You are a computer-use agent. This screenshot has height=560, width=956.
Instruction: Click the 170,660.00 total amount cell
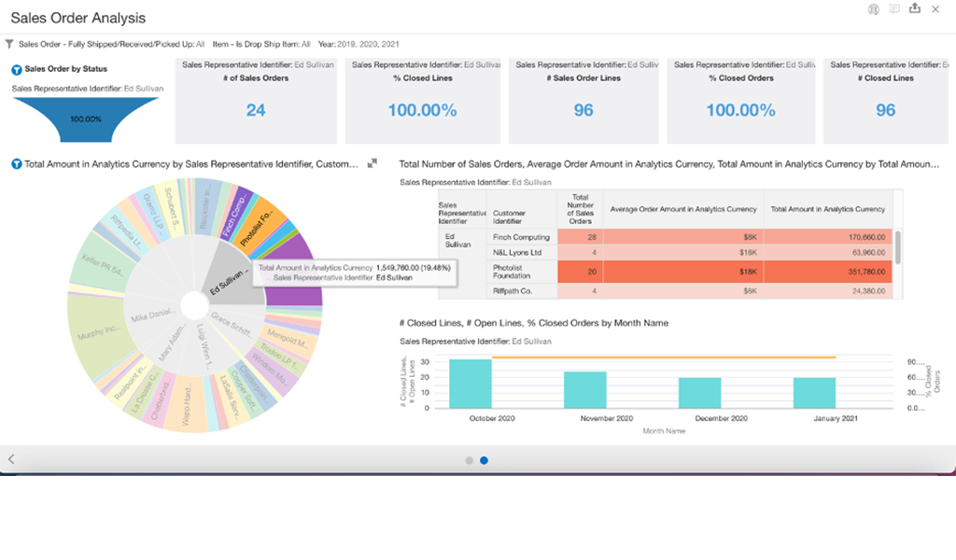pyautogui.click(x=827, y=237)
